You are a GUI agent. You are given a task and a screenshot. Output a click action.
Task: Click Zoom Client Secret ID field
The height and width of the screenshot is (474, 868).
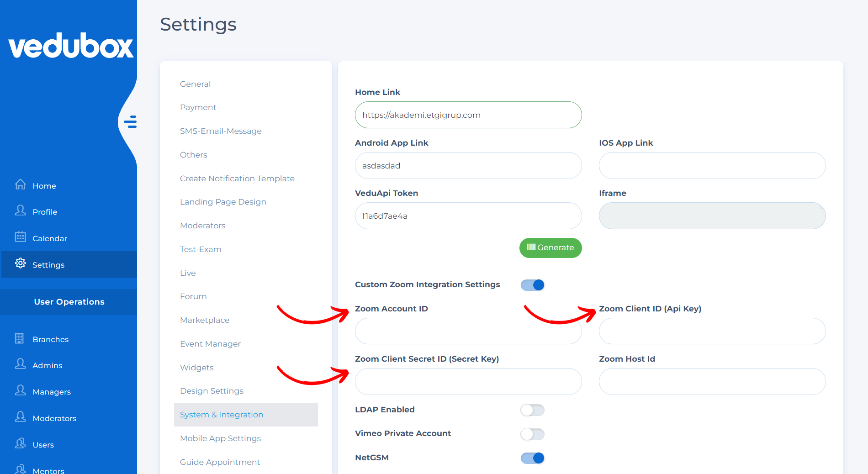point(468,382)
